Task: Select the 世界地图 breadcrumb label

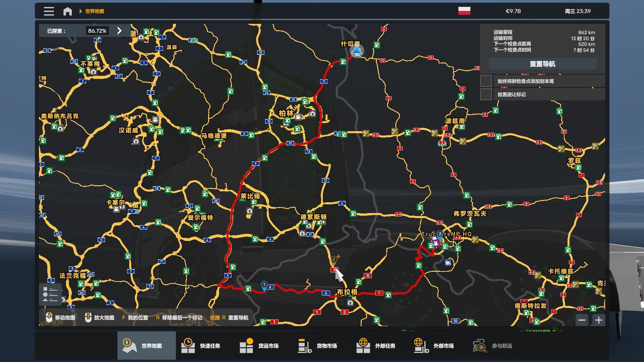Action: 95,11
